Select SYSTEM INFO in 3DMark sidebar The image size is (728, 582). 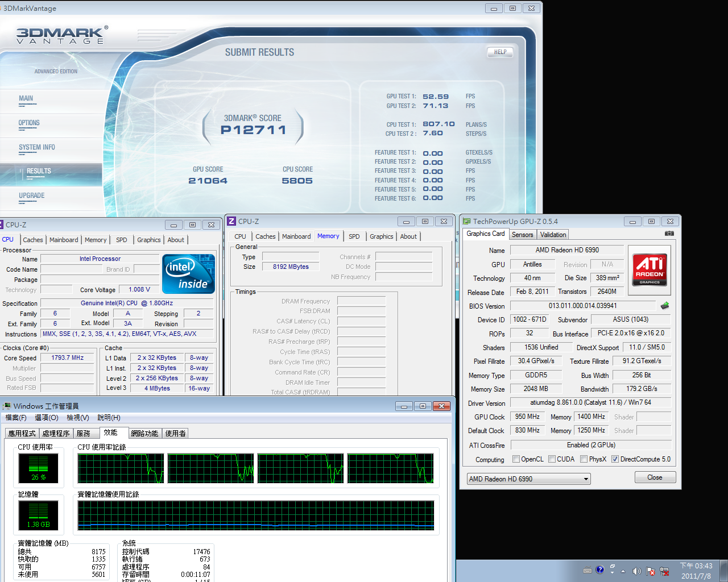coord(37,147)
